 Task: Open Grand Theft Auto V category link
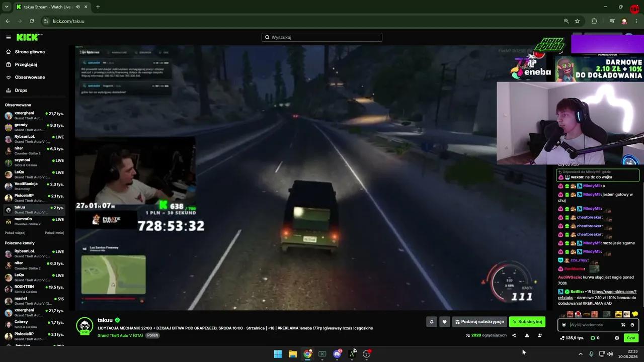click(120, 335)
